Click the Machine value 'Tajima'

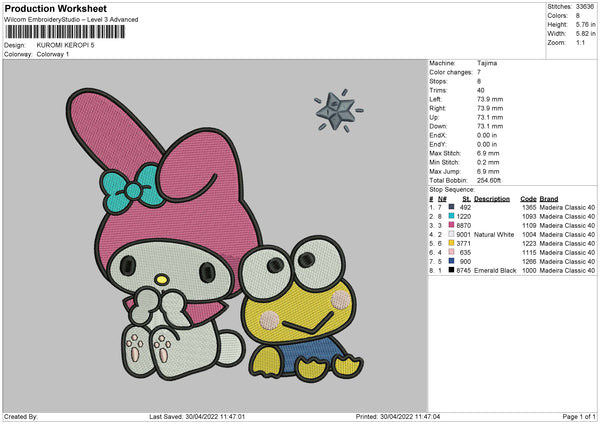[x=487, y=63]
